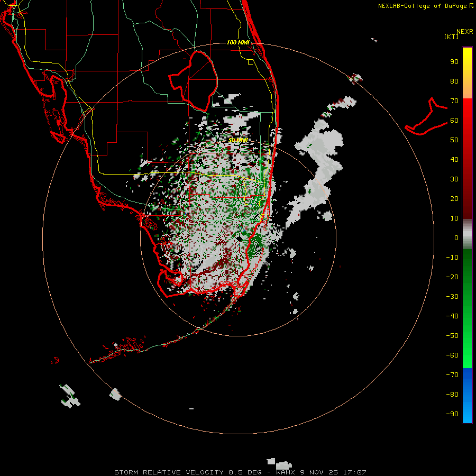
Task: Click the 0 value on velocity scale
Action: (456, 238)
